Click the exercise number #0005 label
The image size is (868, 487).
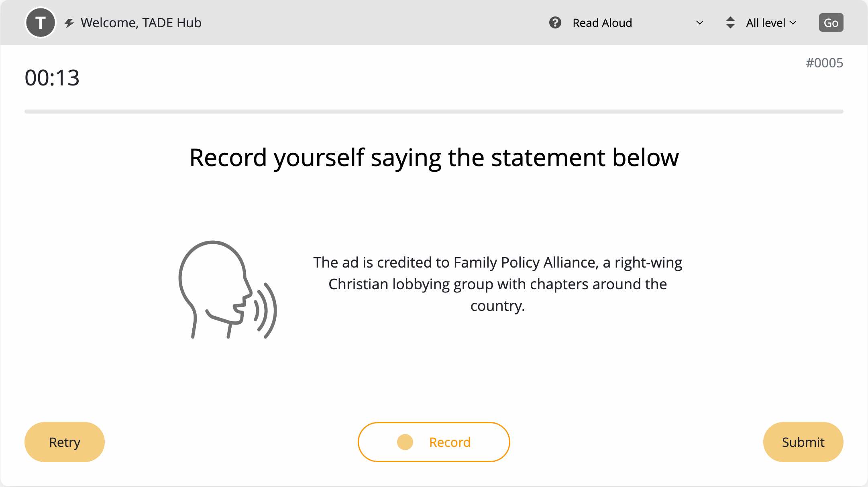(824, 63)
